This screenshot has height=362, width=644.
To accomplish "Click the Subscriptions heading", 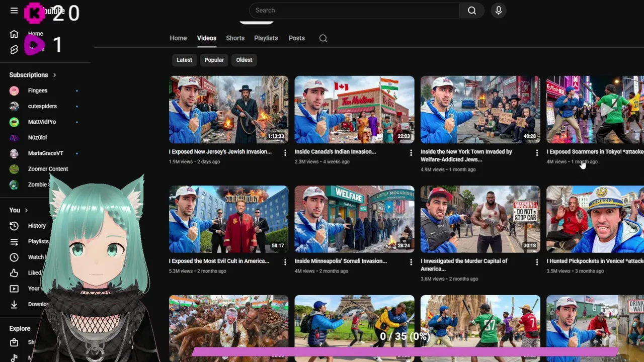I will tap(29, 75).
